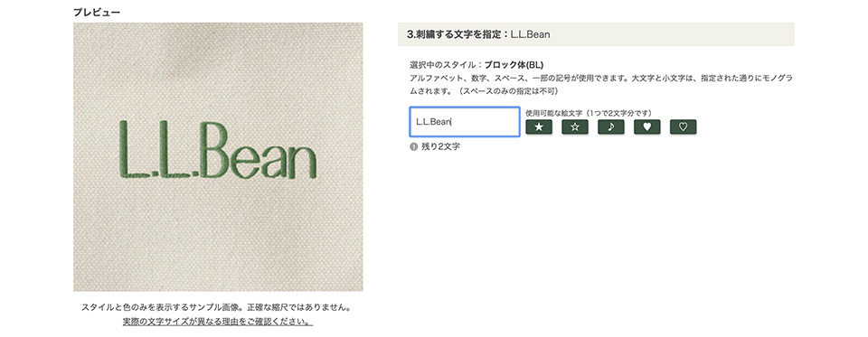
Task: Click the プレビュー heading
Action: point(97,12)
